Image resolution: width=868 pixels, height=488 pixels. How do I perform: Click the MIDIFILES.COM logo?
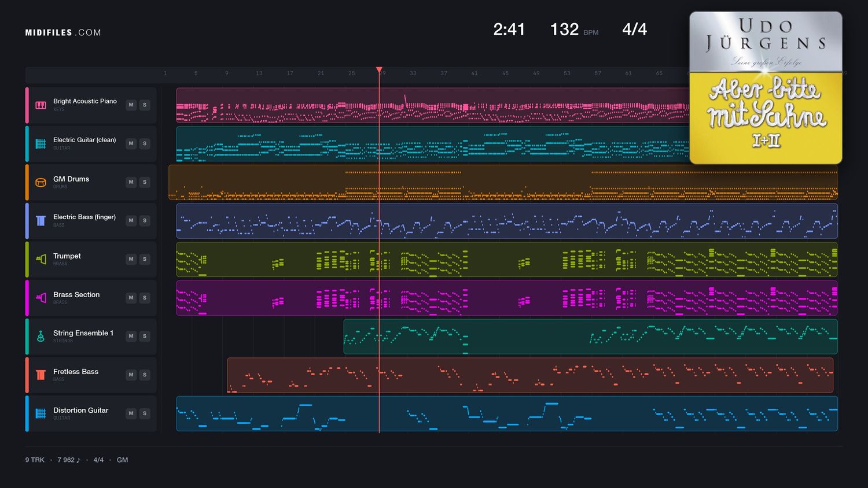(x=63, y=32)
